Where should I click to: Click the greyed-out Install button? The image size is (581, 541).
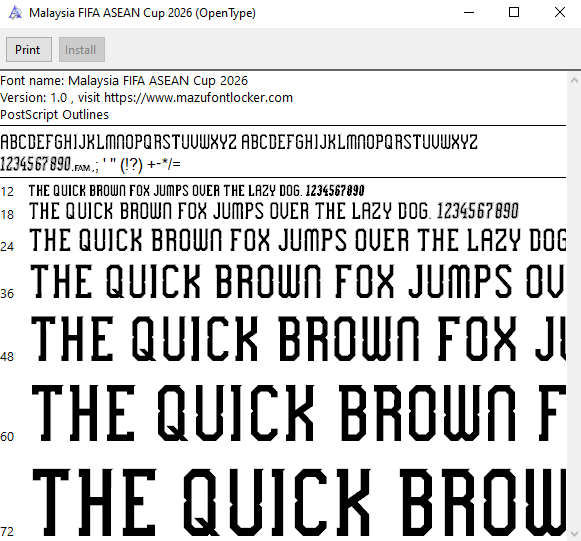coord(82,50)
